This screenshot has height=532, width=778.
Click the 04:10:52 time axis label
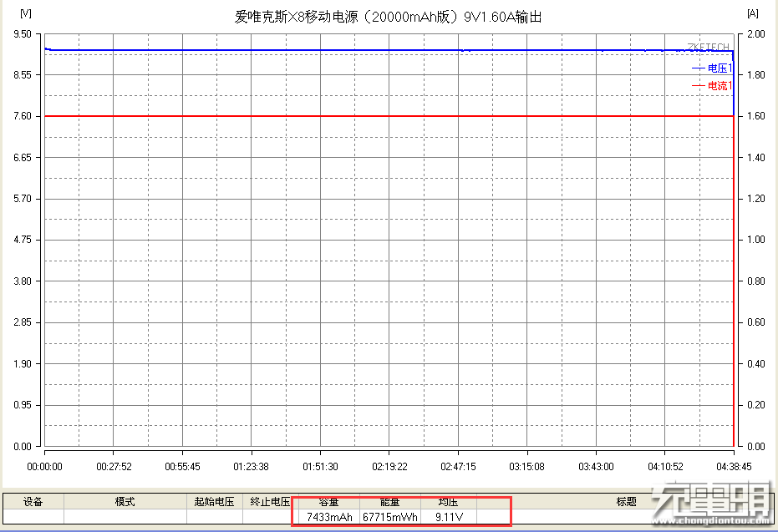[665, 467]
